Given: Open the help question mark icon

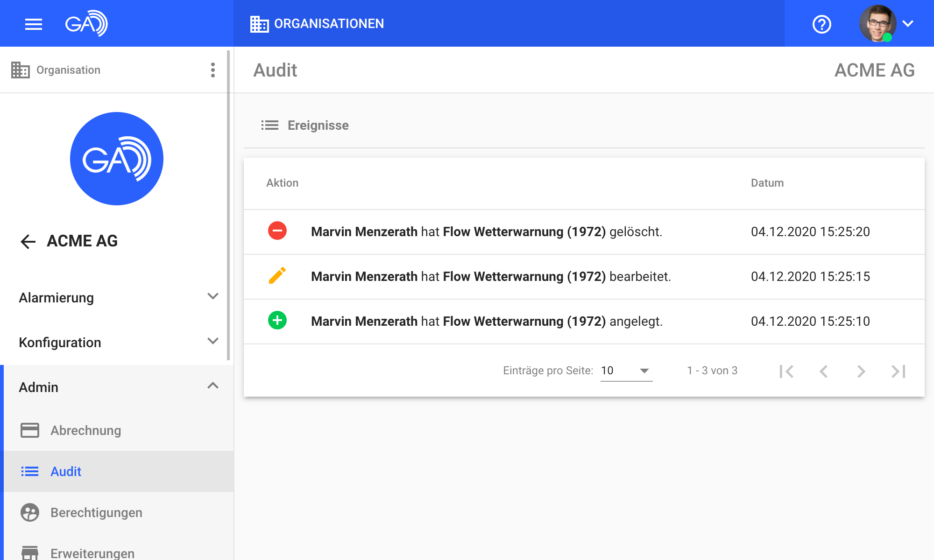Looking at the screenshot, I should pyautogui.click(x=821, y=24).
